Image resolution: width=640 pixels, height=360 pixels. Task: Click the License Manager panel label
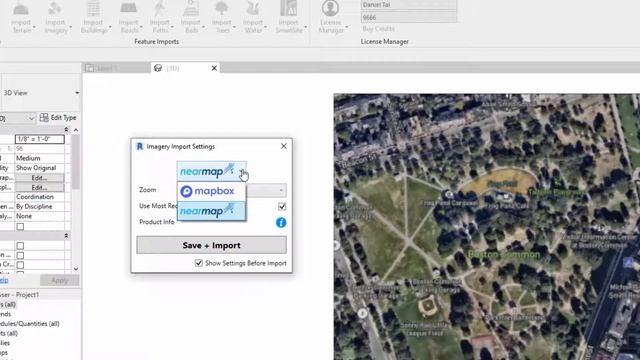coord(384,42)
